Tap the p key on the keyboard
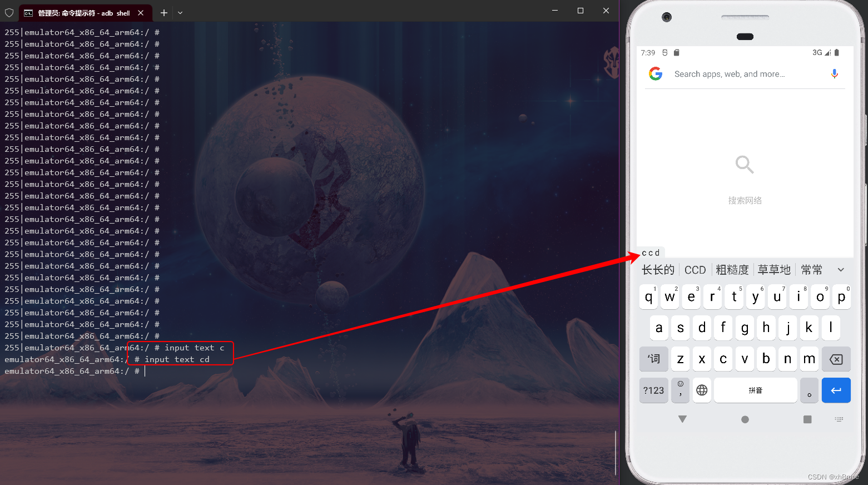The image size is (868, 485). pyautogui.click(x=841, y=297)
